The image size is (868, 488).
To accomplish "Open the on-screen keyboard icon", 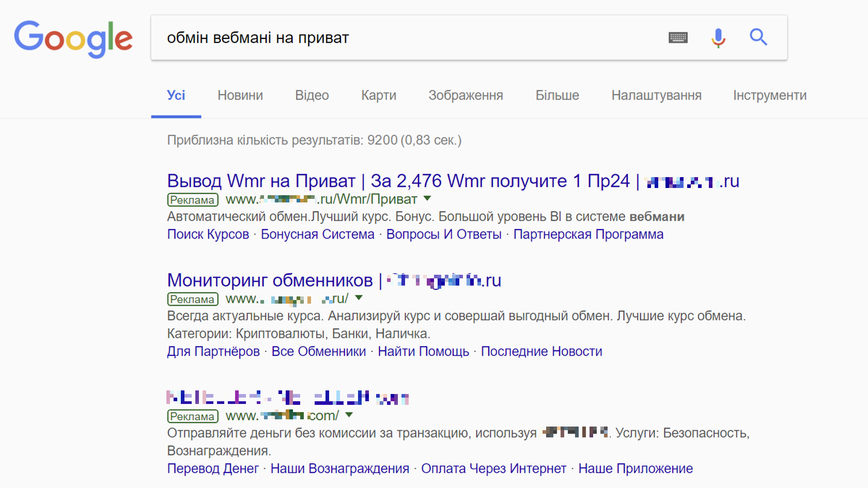I will point(678,38).
